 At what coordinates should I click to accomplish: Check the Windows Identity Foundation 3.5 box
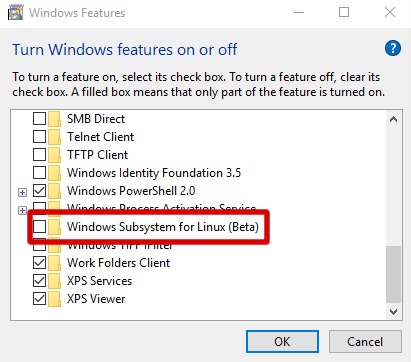point(40,173)
